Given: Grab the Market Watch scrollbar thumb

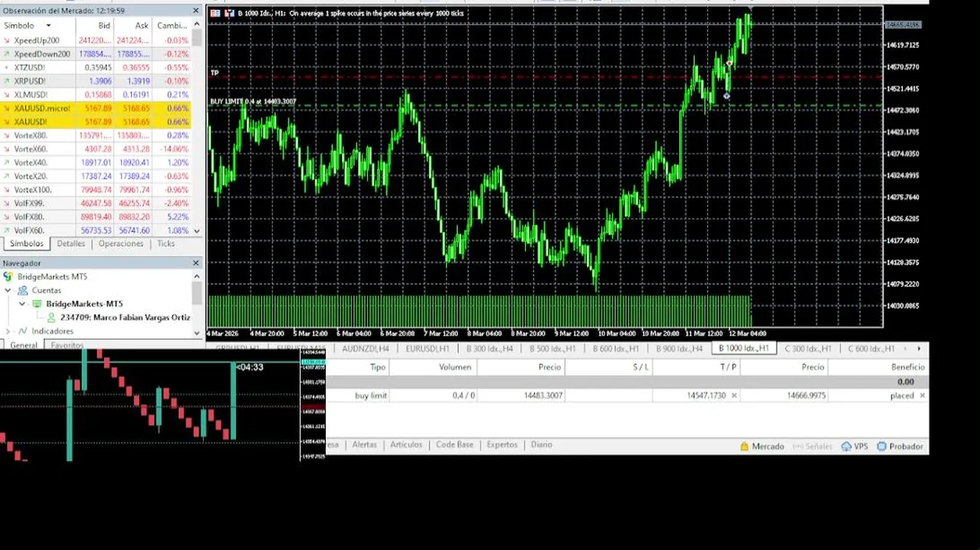Looking at the screenshot, I should click(x=197, y=37).
